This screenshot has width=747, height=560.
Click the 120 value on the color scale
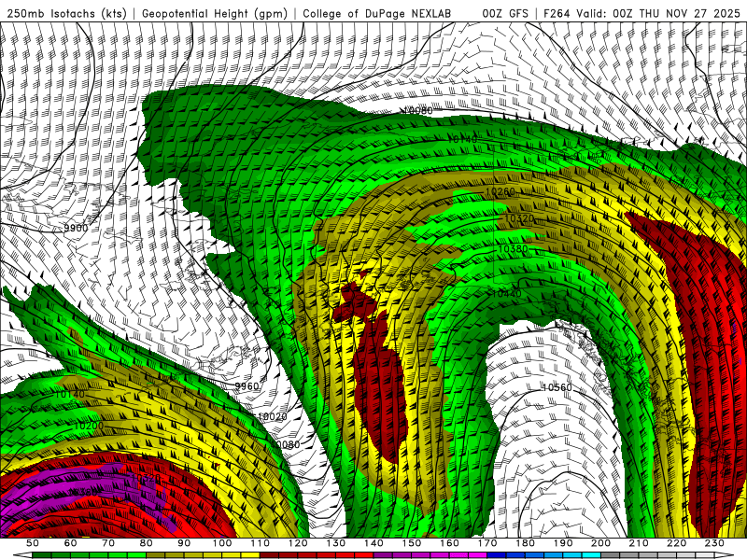pos(298,543)
